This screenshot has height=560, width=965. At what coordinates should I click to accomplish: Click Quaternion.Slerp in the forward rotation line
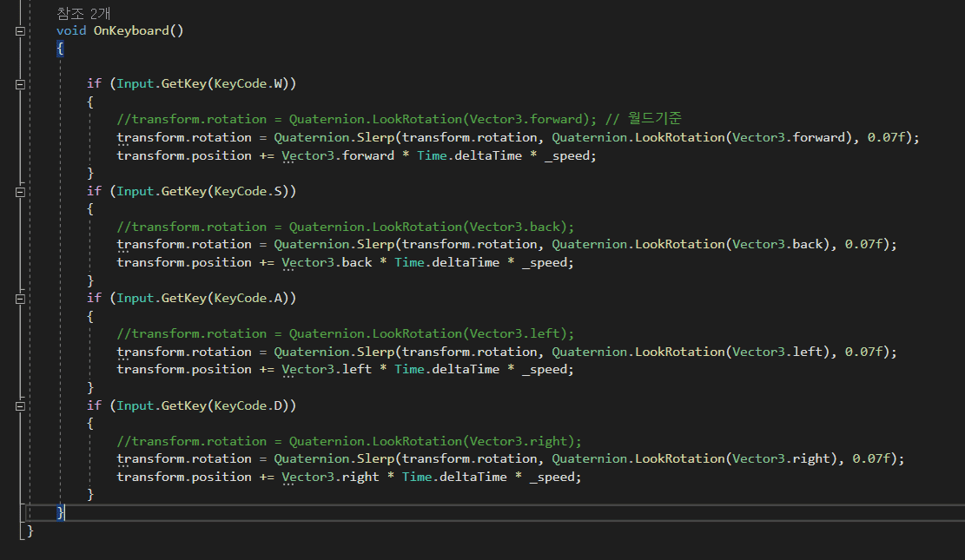(x=334, y=137)
